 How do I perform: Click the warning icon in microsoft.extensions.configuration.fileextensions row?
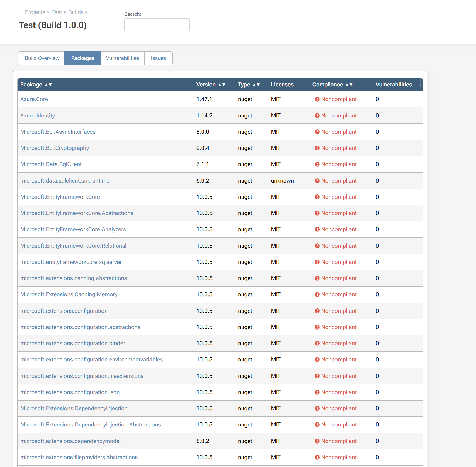click(317, 376)
